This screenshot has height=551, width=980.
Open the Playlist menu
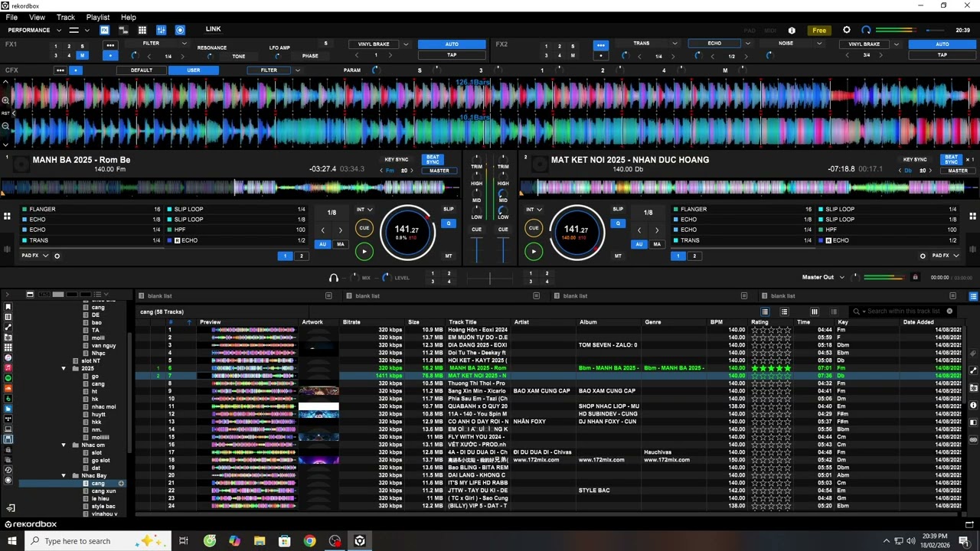point(98,17)
